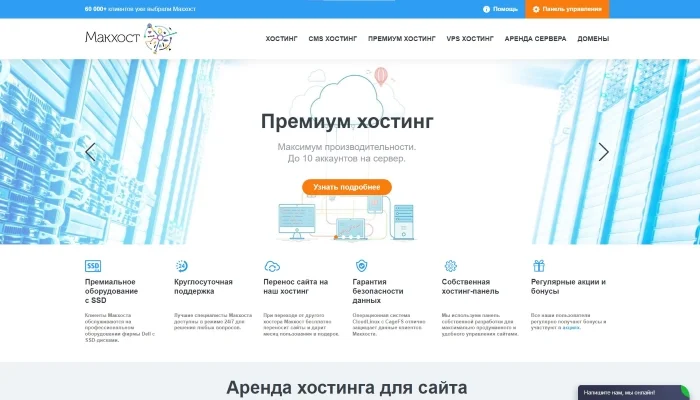Open the ДОМЕНЫ menu item
This screenshot has width=700, height=400.
(x=593, y=39)
